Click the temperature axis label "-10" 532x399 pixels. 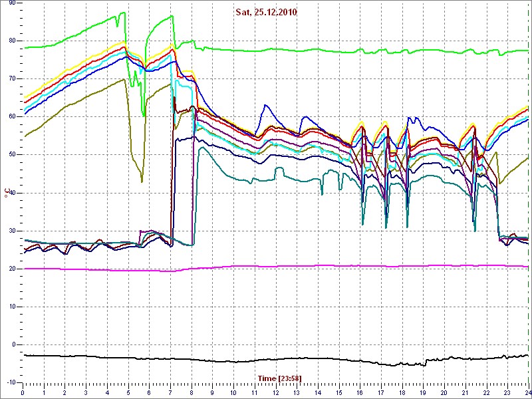coord(10,382)
